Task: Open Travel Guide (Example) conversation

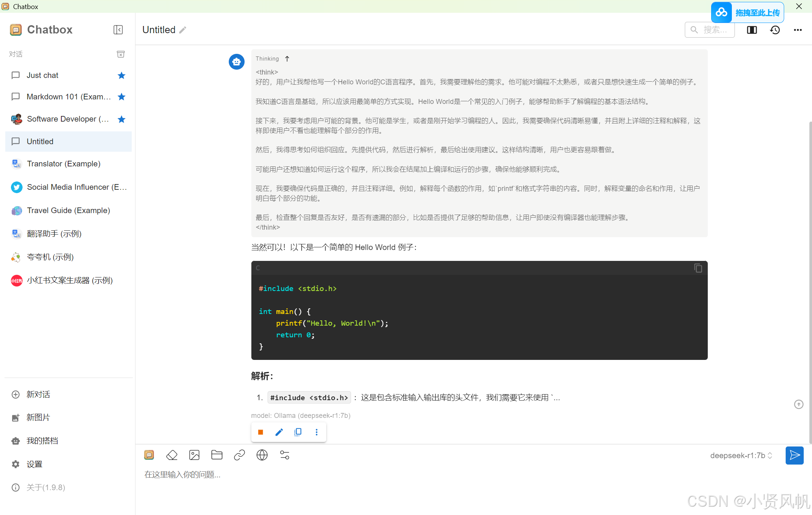Action: pos(68,210)
